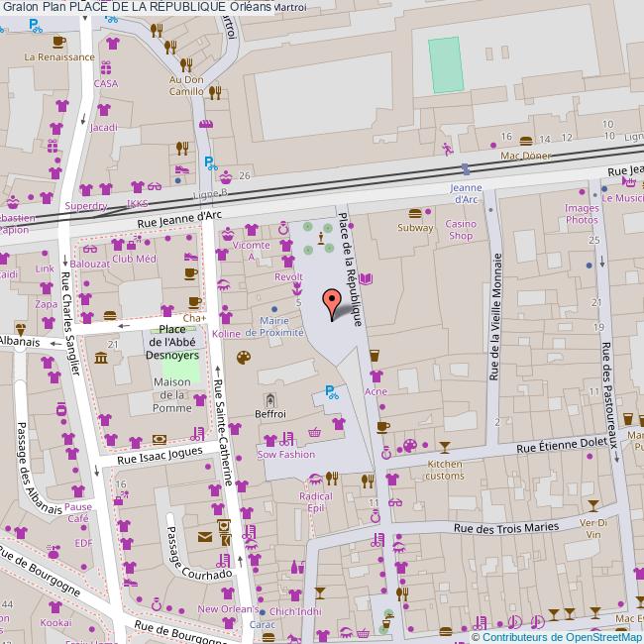Open the library book icon on Place de la République

click(x=365, y=279)
